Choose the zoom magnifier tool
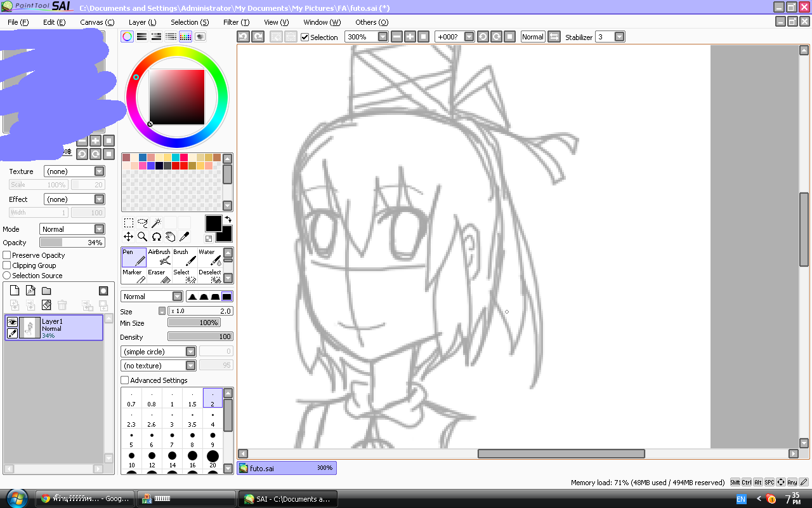 (x=142, y=237)
